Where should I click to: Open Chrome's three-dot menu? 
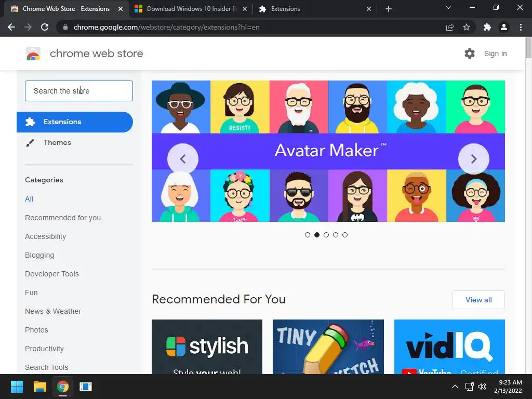point(521,27)
